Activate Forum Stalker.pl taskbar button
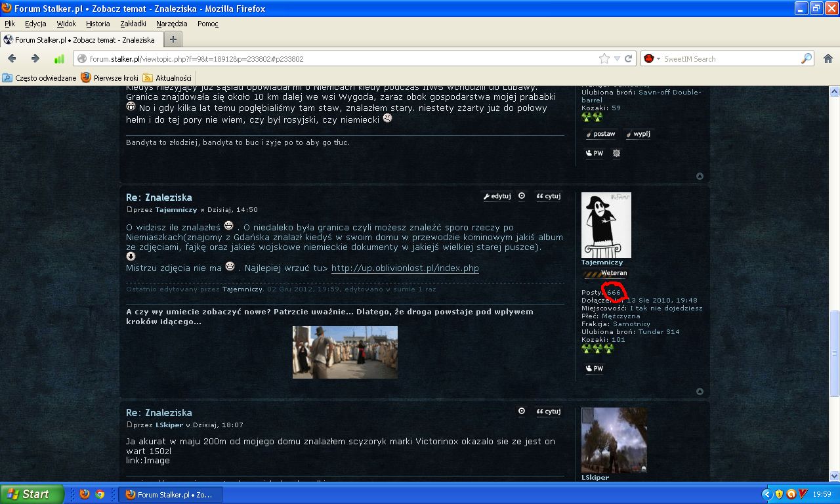This screenshot has width=840, height=504. 171,494
